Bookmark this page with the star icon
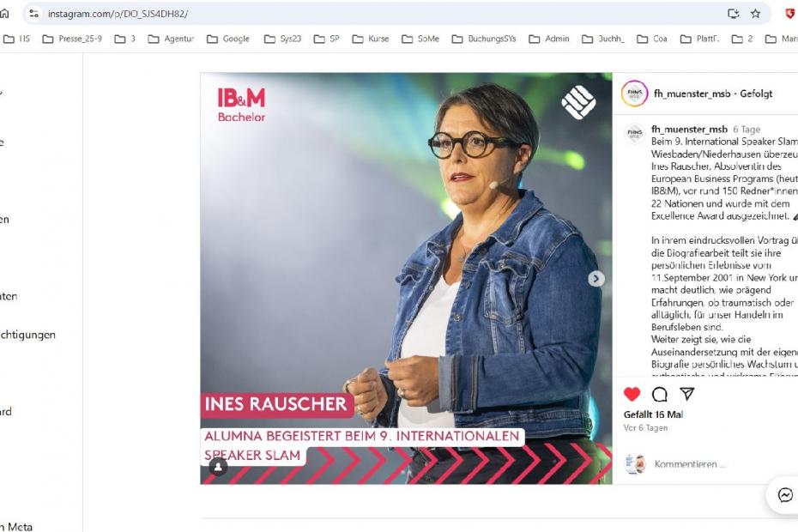 click(x=755, y=14)
